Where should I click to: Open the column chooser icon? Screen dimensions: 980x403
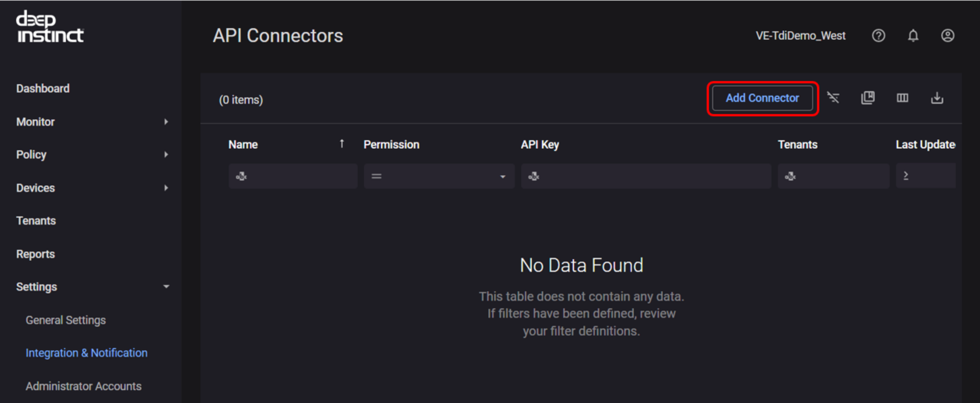point(902,98)
